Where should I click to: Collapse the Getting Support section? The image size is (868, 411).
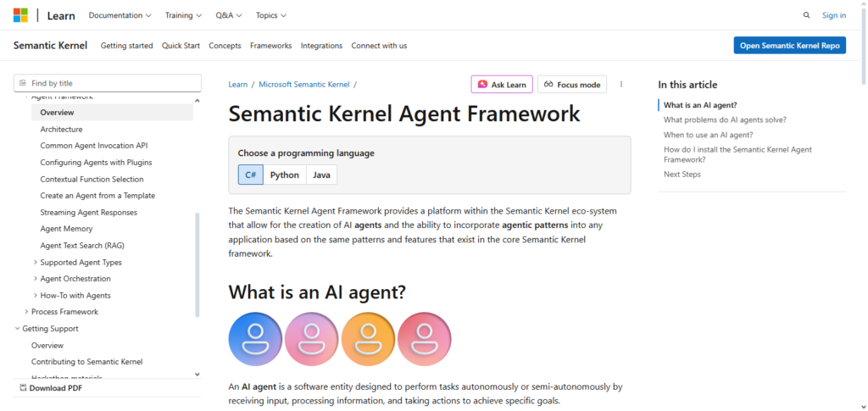point(17,329)
